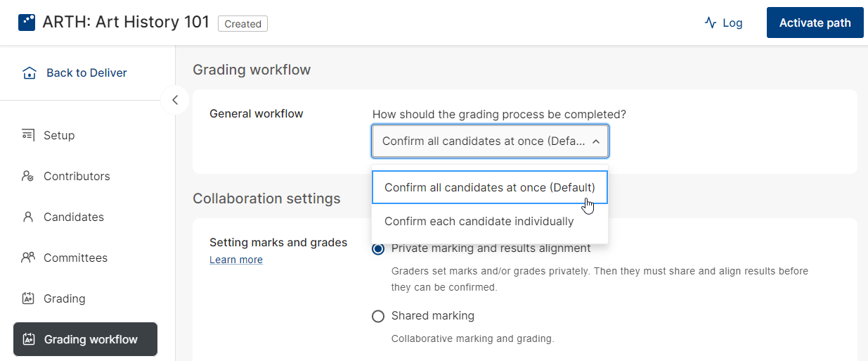Click the Log activity pulse icon
Image resolution: width=868 pixels, height=361 pixels.
(x=711, y=23)
